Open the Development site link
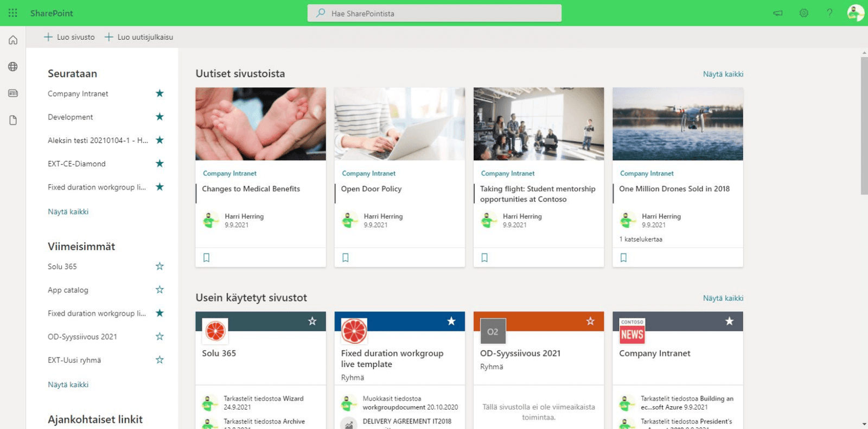868x429 pixels. [x=71, y=117]
